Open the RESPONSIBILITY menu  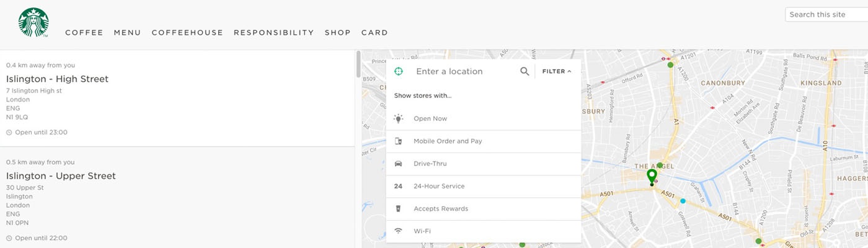(x=274, y=33)
